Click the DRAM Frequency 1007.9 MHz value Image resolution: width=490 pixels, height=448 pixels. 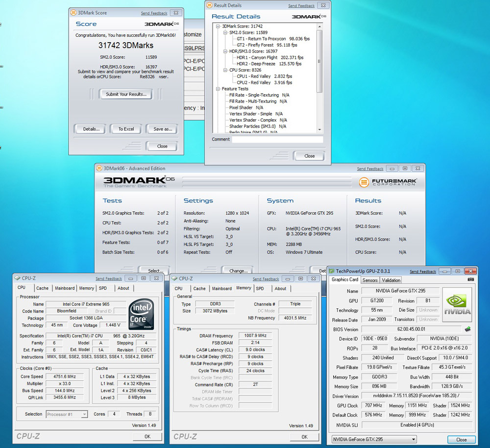255,335
